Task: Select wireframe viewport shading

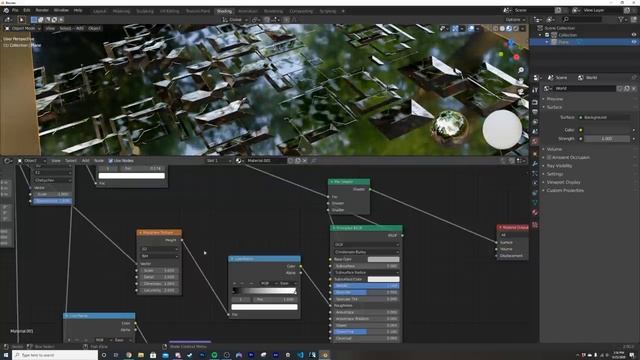Action: point(496,29)
